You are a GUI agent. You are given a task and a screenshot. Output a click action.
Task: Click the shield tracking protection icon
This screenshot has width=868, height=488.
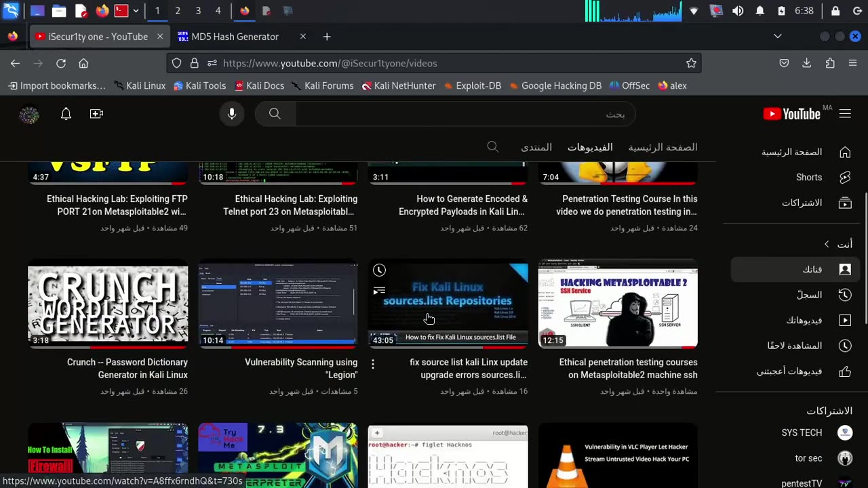[x=176, y=63]
